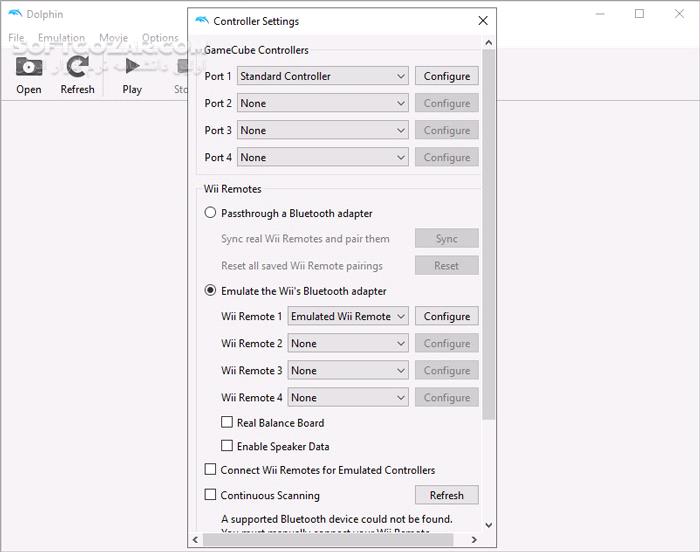Enable Speaker Data checkbox
This screenshot has width=700, height=552.
click(227, 446)
